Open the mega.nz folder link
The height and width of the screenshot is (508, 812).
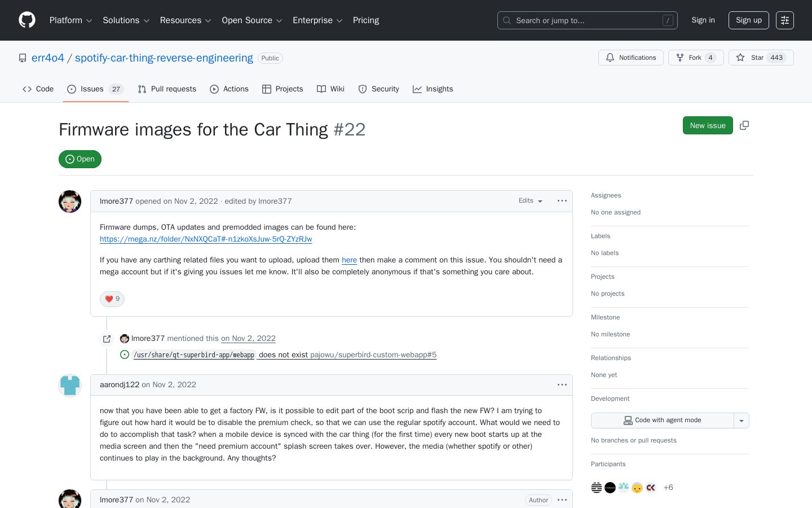(206, 239)
